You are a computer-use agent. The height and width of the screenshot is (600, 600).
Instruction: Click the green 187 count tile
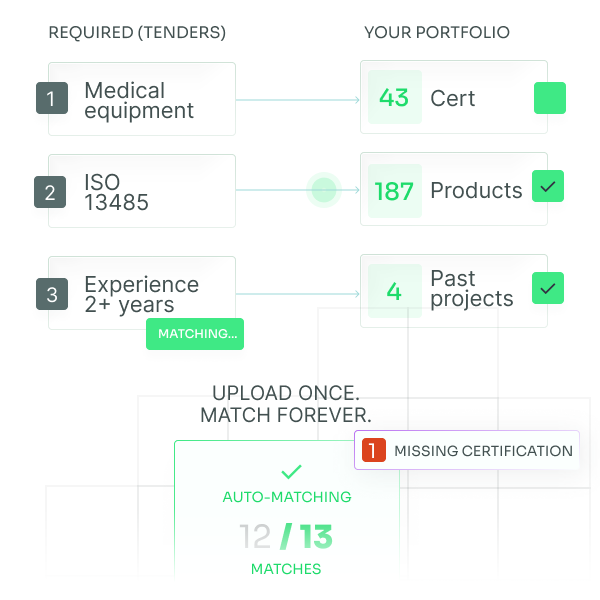[394, 191]
